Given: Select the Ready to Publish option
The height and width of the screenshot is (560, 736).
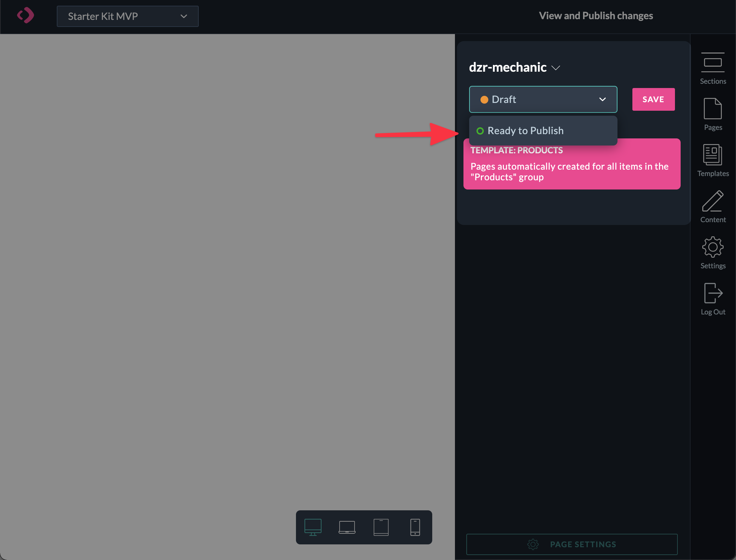Looking at the screenshot, I should click(x=525, y=131).
